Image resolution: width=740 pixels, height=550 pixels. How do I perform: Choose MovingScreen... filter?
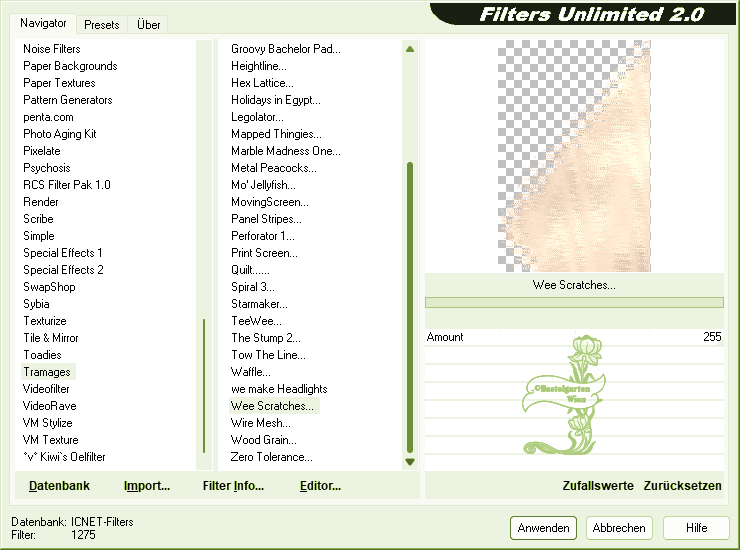[269, 202]
